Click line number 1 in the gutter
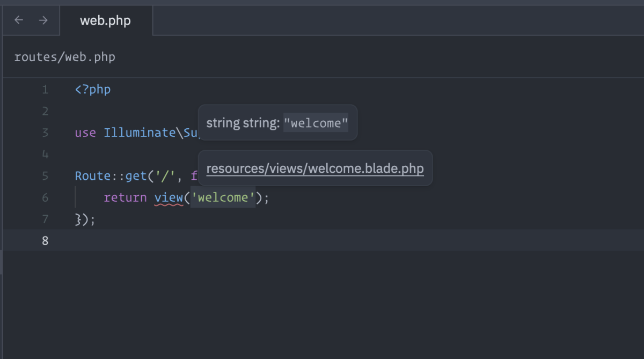 pos(45,90)
